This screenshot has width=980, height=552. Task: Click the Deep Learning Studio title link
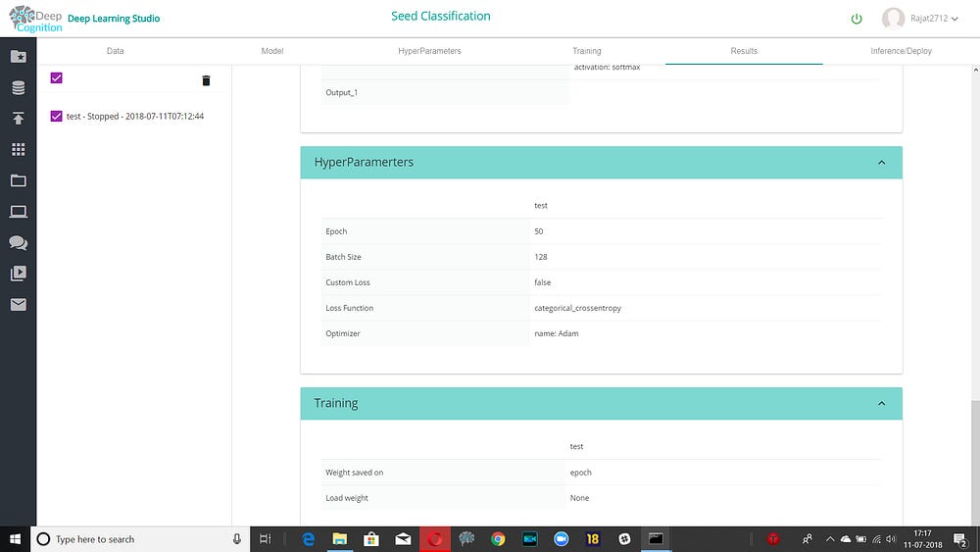click(114, 19)
